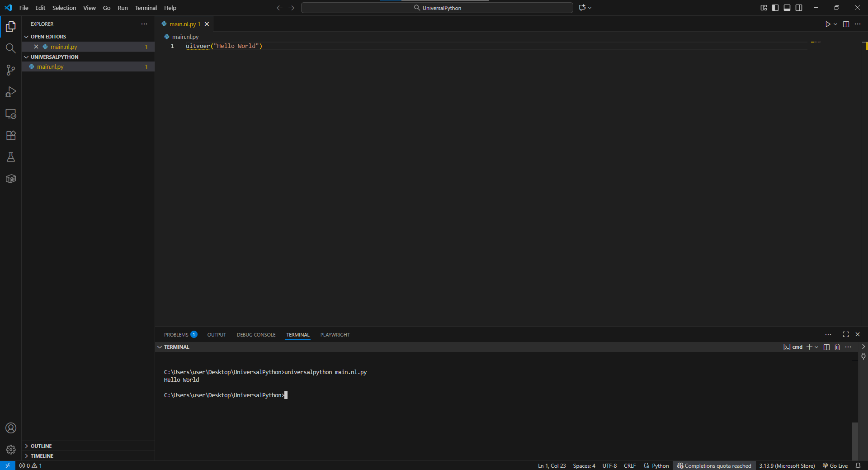Split the terminal pane

click(826, 347)
